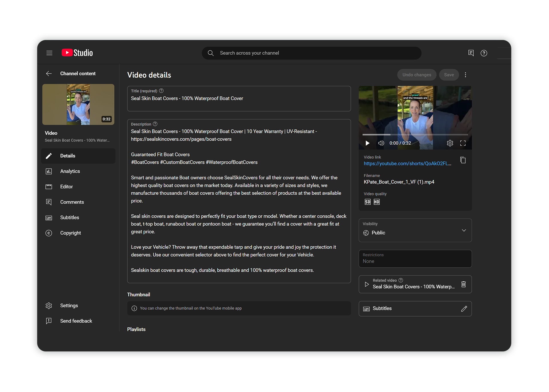Go back via Channel content arrow
Viewport: 549px width, 392px height.
49,73
